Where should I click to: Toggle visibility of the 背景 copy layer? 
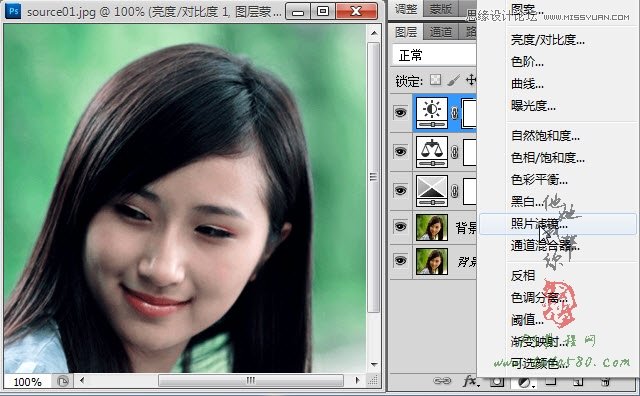(400, 226)
